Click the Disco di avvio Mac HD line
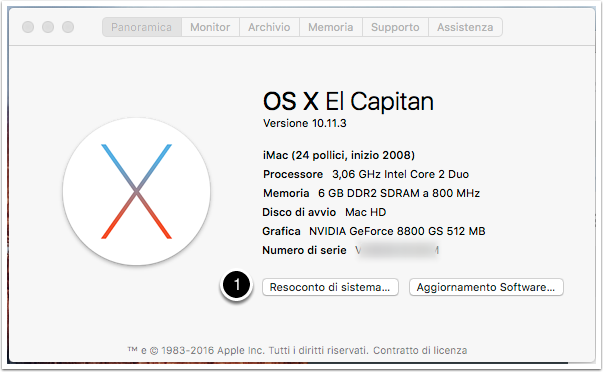Image resolution: width=603 pixels, height=372 pixels. tap(324, 212)
